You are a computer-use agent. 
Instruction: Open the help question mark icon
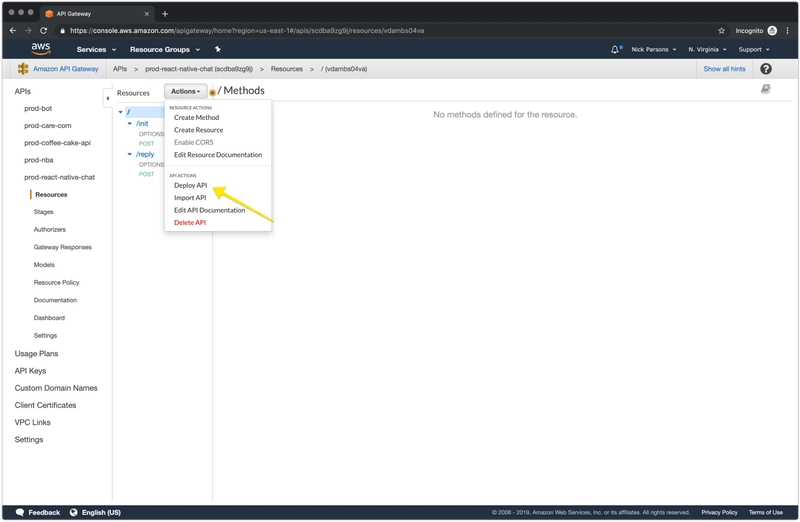(765, 69)
